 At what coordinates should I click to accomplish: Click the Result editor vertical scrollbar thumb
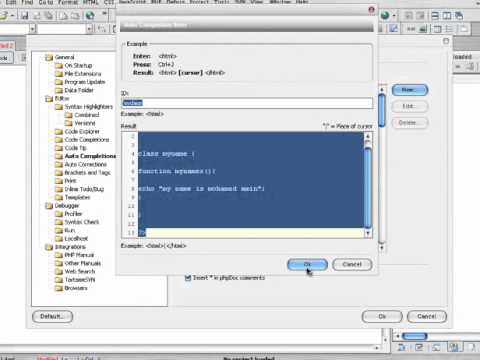click(x=368, y=187)
